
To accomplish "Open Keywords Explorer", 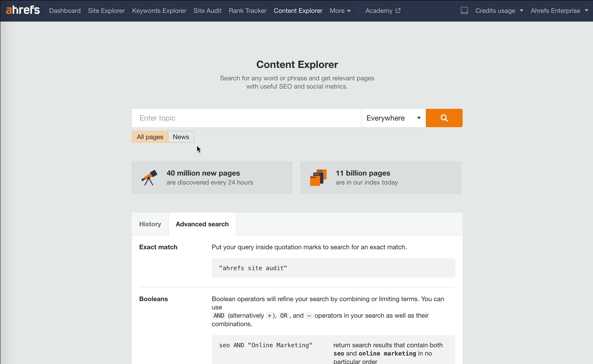I will click(159, 11).
